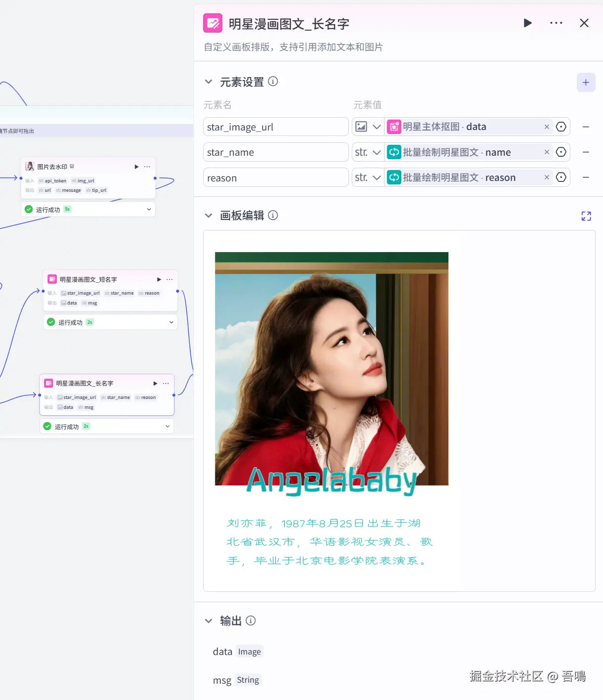The height and width of the screenshot is (700, 603).
Task: Open the three-dot more options in panel header
Action: coord(556,23)
